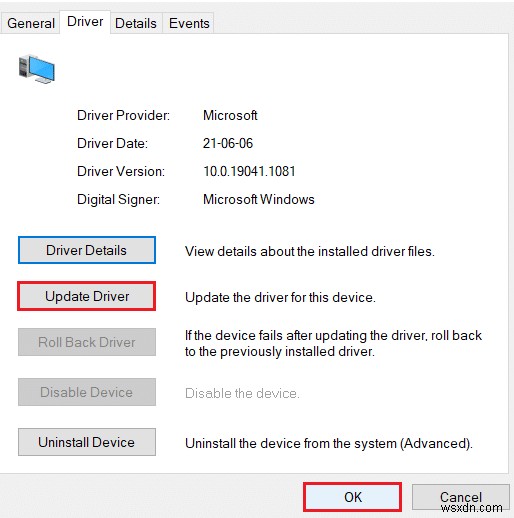This screenshot has height=518, width=514.
Task: Click the Driver Details button
Action: pyautogui.click(x=87, y=250)
